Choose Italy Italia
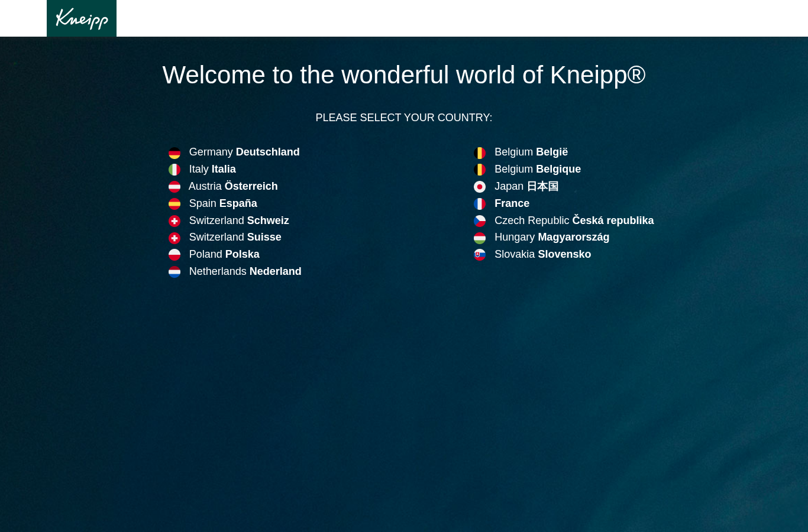Viewport: 808px width, 532px height. pos(212,169)
